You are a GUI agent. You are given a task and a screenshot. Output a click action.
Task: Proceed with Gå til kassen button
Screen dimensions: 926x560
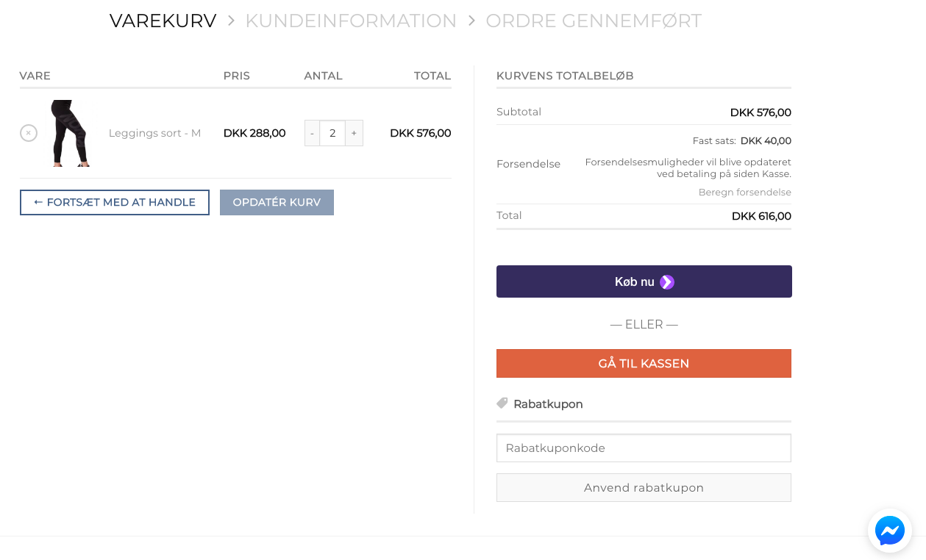[x=644, y=364]
